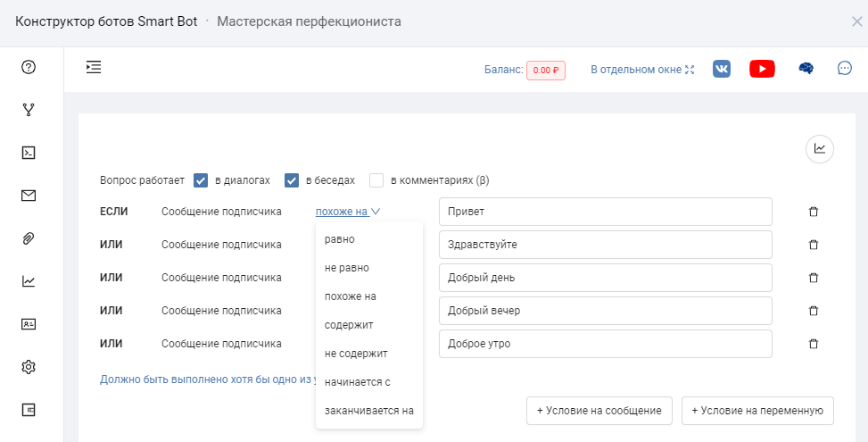Image resolution: width=868 pixels, height=442 pixels.
Task: Open the help question mark icon in sidebar
Action: click(29, 67)
